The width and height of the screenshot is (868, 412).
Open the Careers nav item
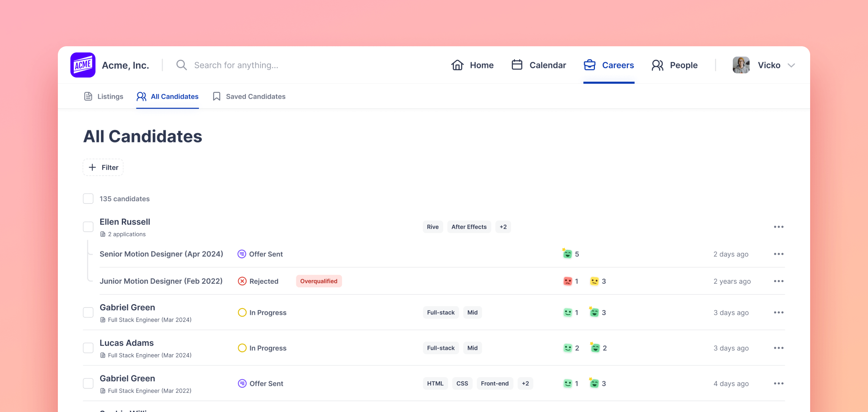(x=609, y=65)
